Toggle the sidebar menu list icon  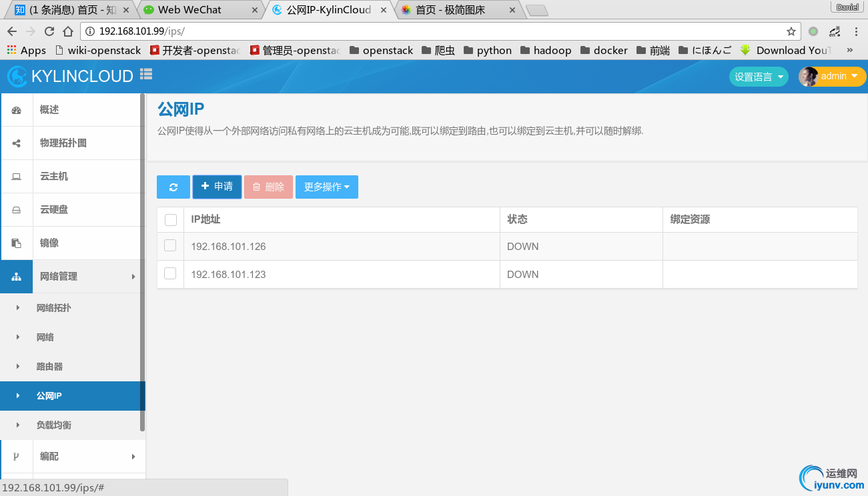[x=146, y=75]
